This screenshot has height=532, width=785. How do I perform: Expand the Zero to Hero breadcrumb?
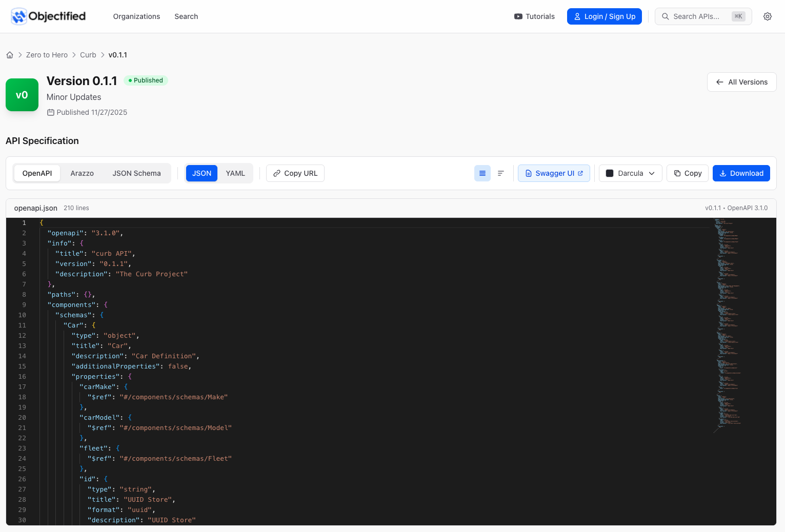(x=47, y=54)
